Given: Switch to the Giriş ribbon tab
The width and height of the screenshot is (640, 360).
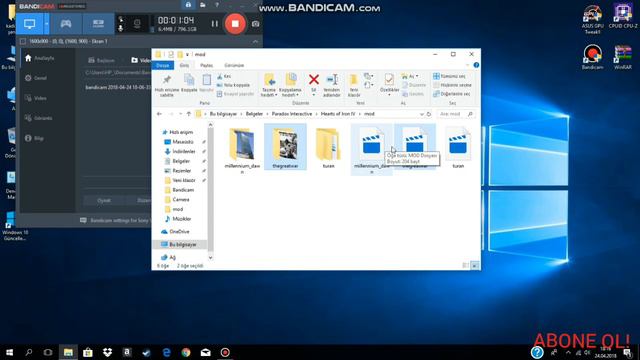Looking at the screenshot, I should [x=184, y=65].
